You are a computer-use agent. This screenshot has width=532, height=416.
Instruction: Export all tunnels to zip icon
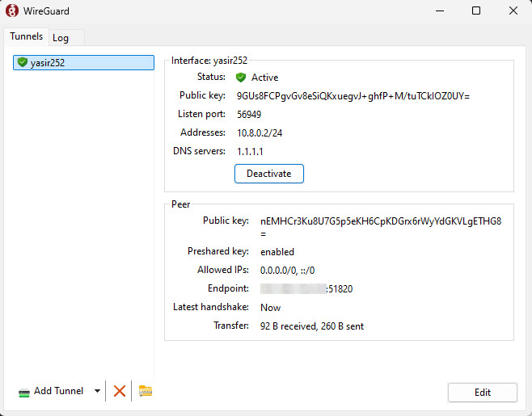point(146,391)
